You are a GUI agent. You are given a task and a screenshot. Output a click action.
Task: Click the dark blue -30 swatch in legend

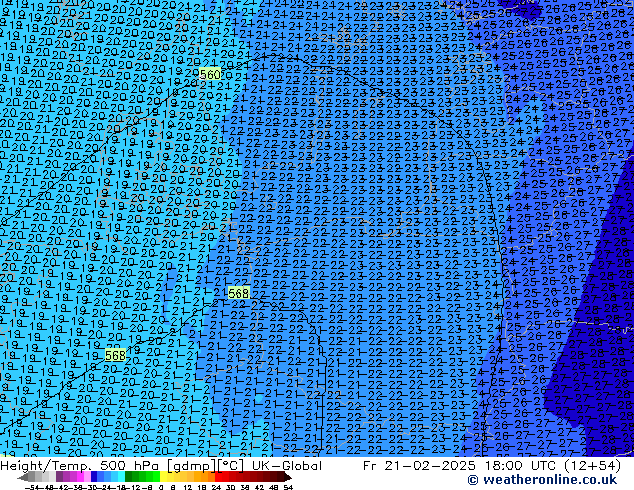pos(94,477)
